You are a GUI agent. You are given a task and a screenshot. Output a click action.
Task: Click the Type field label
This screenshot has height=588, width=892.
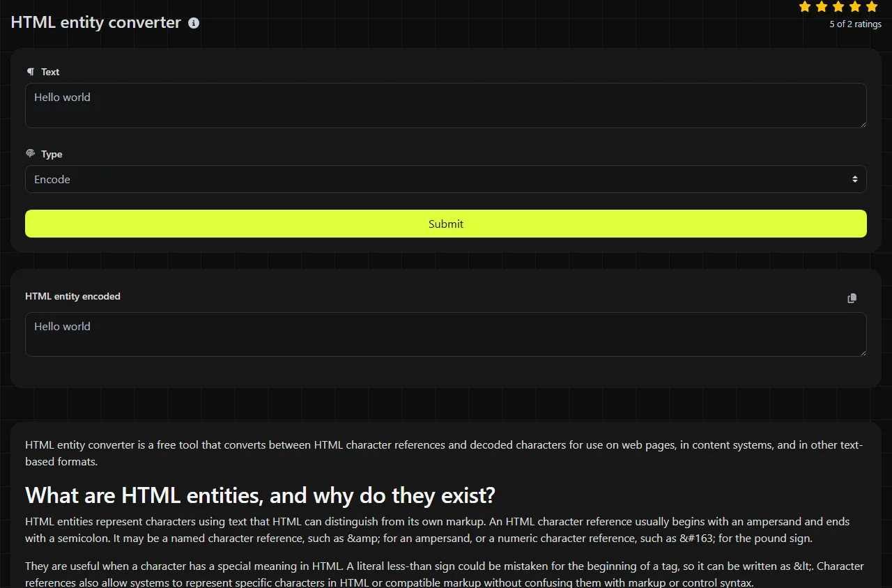pyautogui.click(x=52, y=154)
